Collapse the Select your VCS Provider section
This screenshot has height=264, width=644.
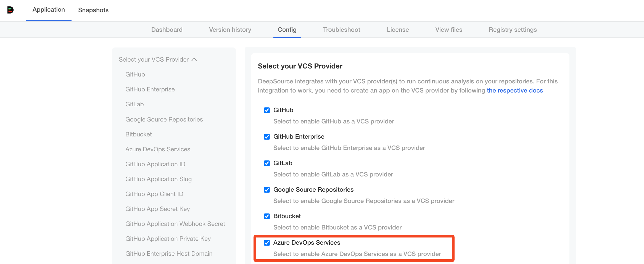pos(194,60)
